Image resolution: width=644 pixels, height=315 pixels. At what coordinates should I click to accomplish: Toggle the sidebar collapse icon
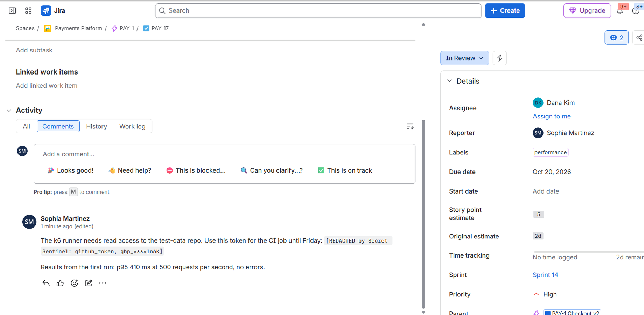[12, 11]
